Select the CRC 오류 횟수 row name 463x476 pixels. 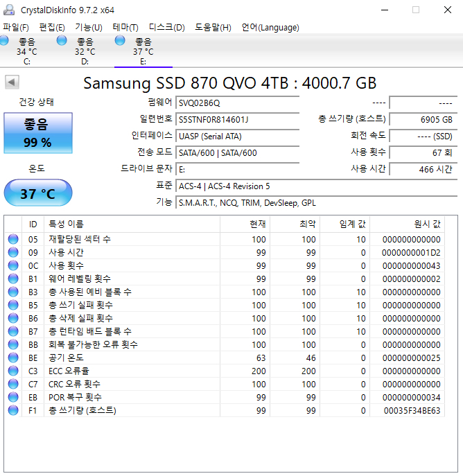coord(74,384)
